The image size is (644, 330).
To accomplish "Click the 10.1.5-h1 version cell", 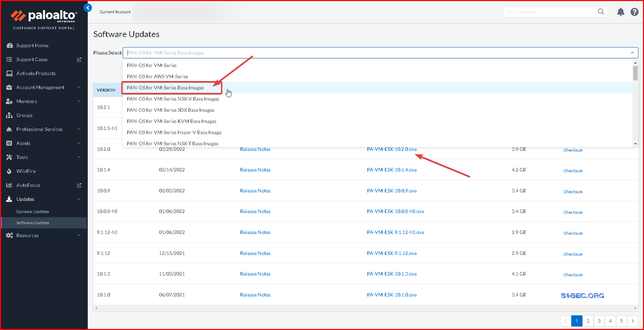I will [x=107, y=128].
